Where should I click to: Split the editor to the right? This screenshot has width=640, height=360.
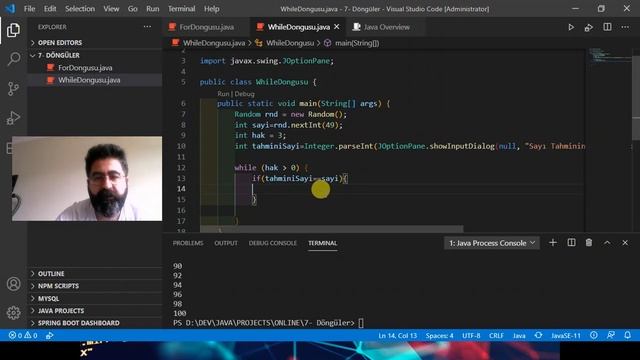(607, 27)
